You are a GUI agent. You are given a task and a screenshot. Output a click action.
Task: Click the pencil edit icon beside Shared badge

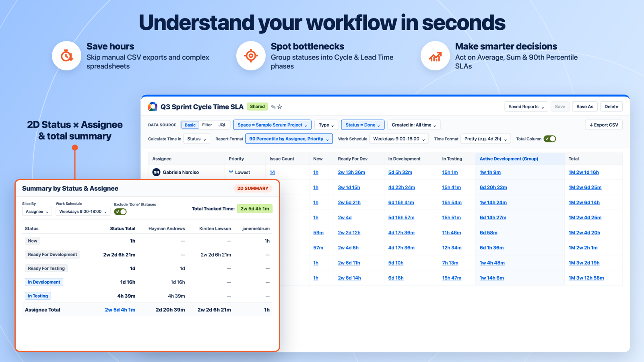click(x=273, y=107)
